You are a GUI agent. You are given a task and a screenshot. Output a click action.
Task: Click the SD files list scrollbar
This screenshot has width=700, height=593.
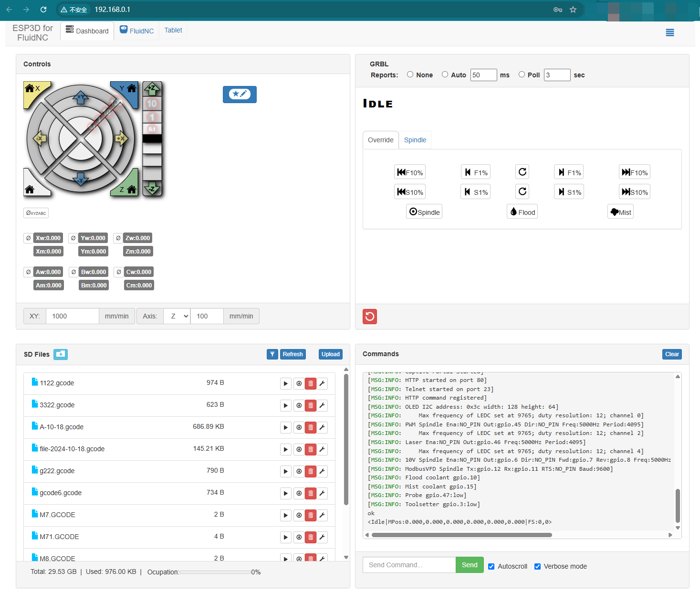click(346, 439)
